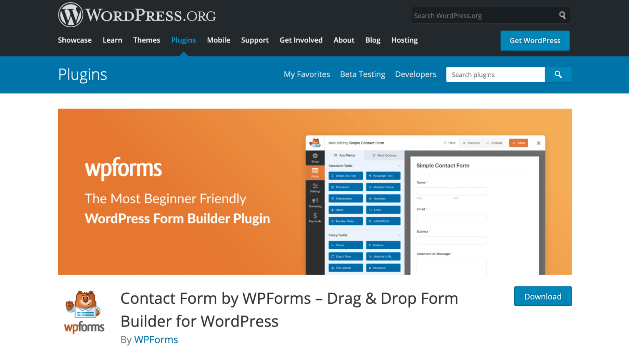Open the About navigation item

pos(344,40)
